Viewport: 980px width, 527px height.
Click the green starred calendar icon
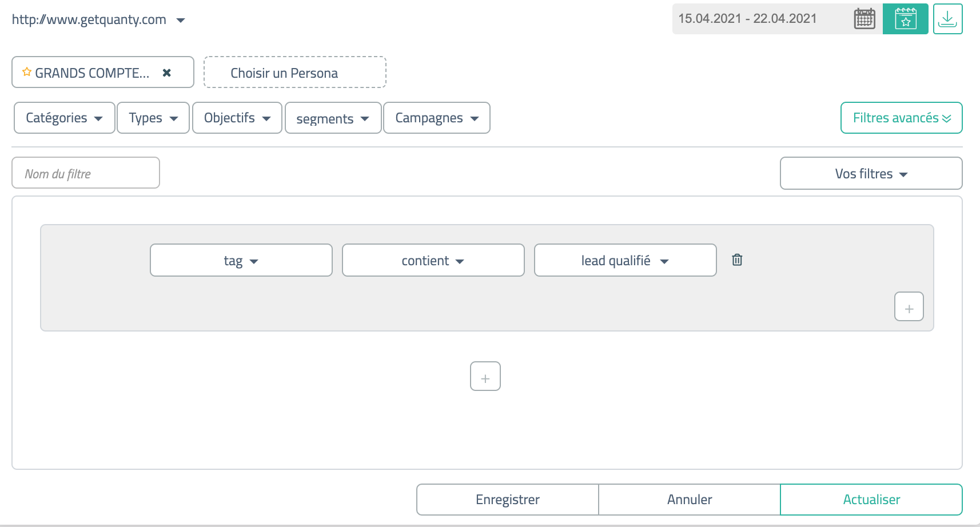[x=905, y=19]
